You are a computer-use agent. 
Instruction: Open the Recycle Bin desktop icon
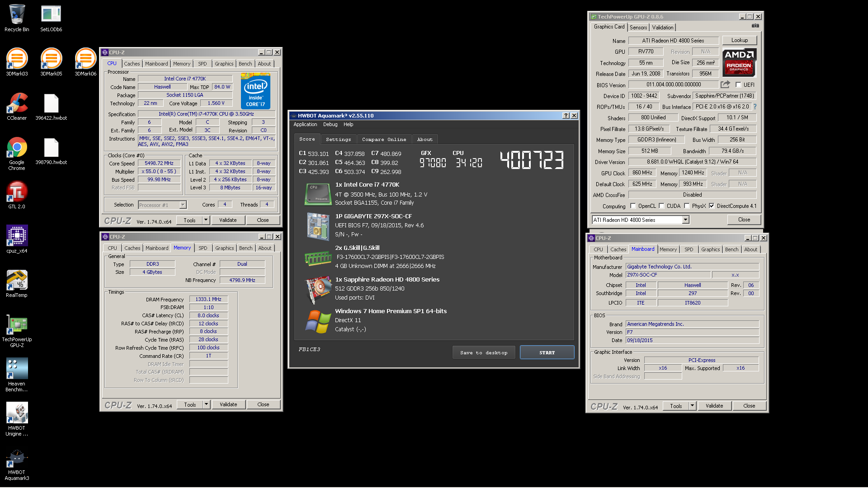(17, 18)
